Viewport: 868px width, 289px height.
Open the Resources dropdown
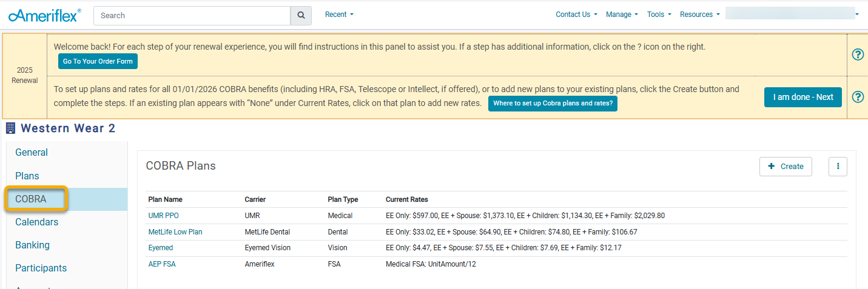coord(700,15)
